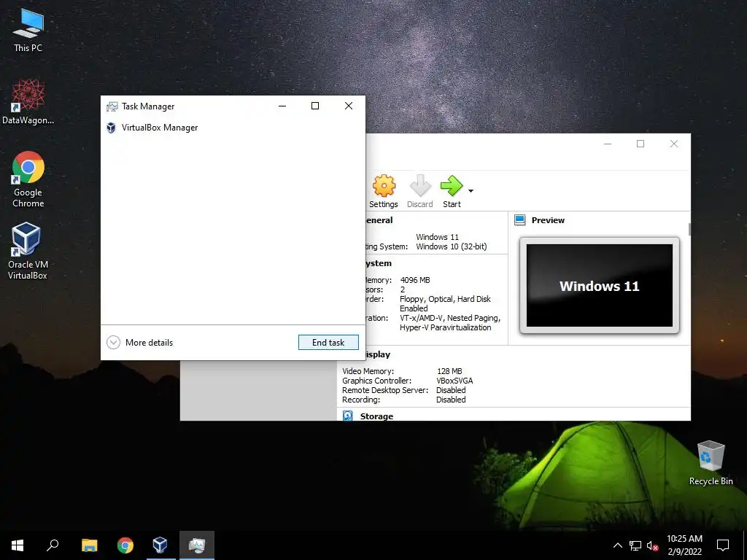The height and width of the screenshot is (560, 747).
Task: Minimize the VirtualBox Manager window
Action: (x=608, y=144)
